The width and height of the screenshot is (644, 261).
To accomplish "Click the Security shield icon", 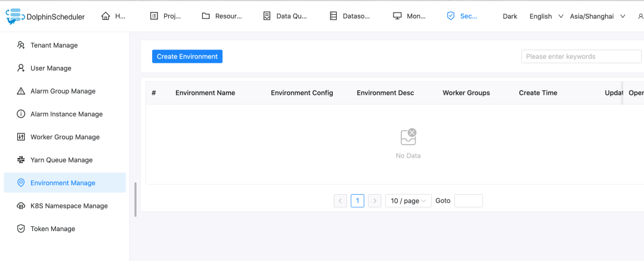I will coord(451,16).
